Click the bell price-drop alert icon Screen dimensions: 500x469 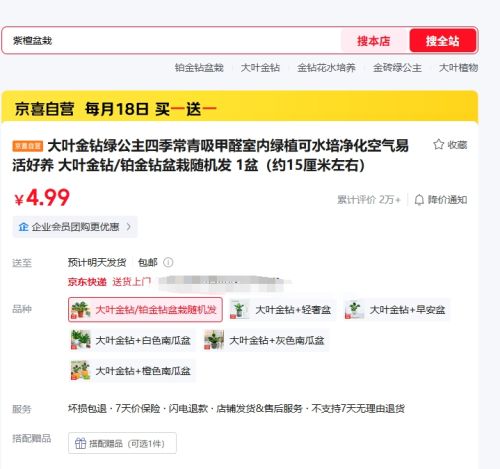pyautogui.click(x=419, y=200)
